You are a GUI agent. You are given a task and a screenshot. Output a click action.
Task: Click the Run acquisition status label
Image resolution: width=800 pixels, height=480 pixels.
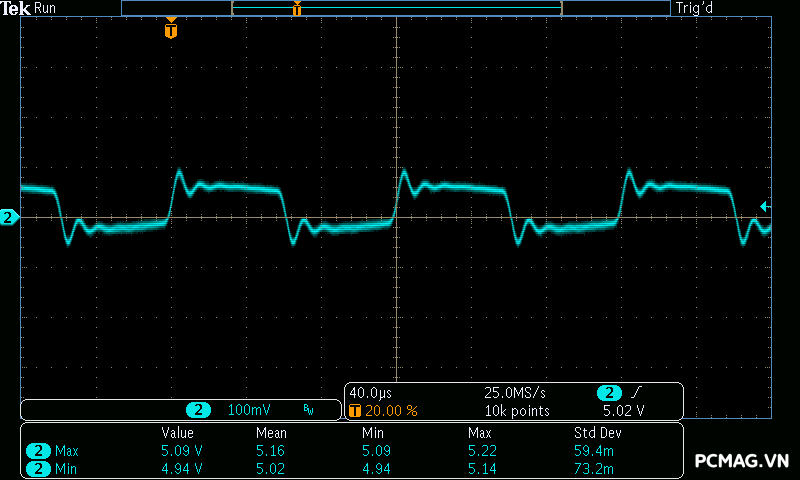(46, 8)
